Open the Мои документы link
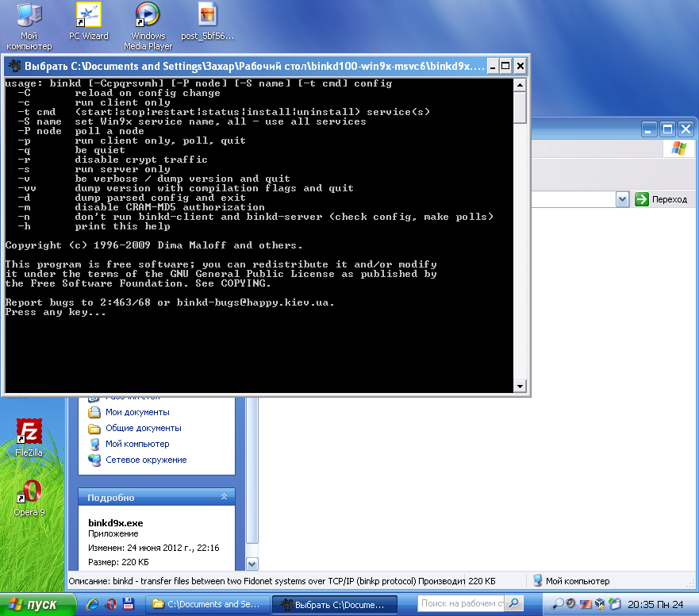This screenshot has height=616, width=699. pos(137,412)
